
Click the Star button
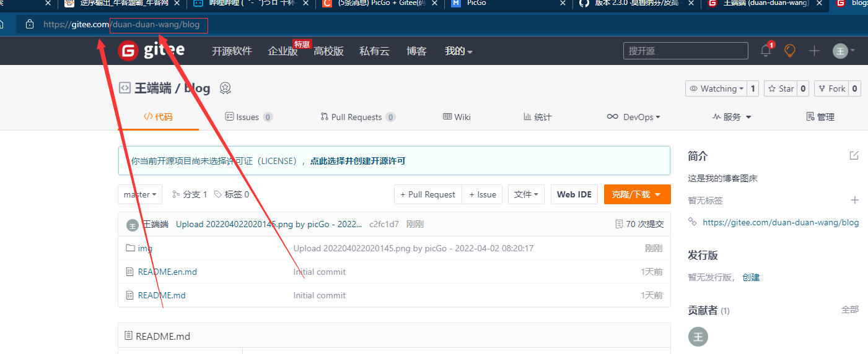coord(781,88)
